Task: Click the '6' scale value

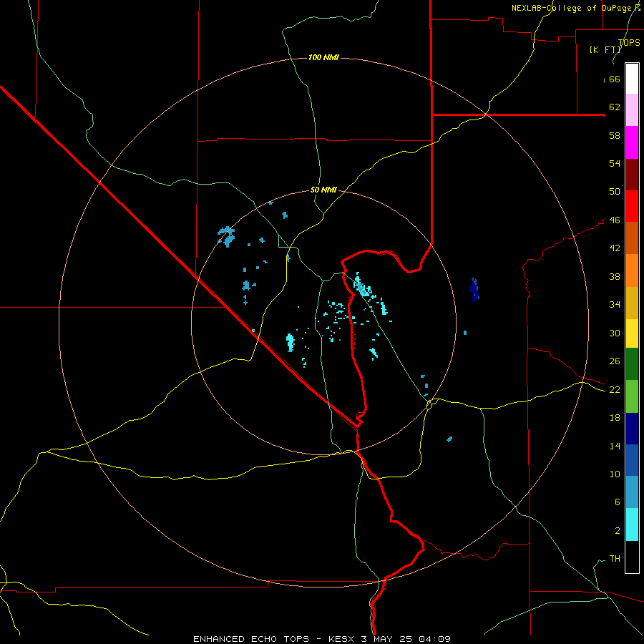Action: click(x=618, y=502)
